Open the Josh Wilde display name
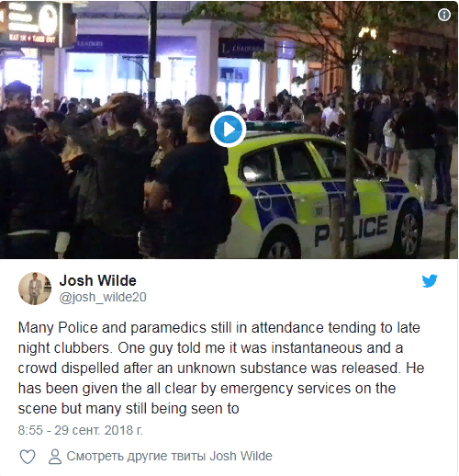The height and width of the screenshot is (476, 459). 98,280
